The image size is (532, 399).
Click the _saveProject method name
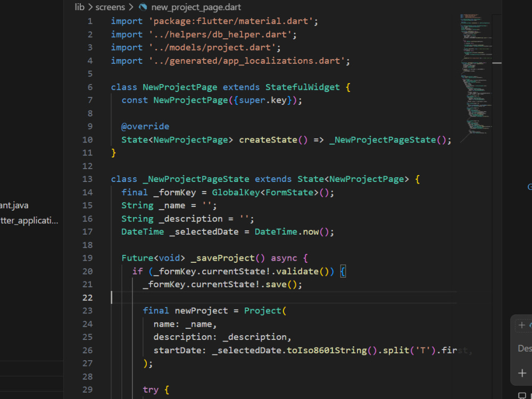(x=222, y=258)
